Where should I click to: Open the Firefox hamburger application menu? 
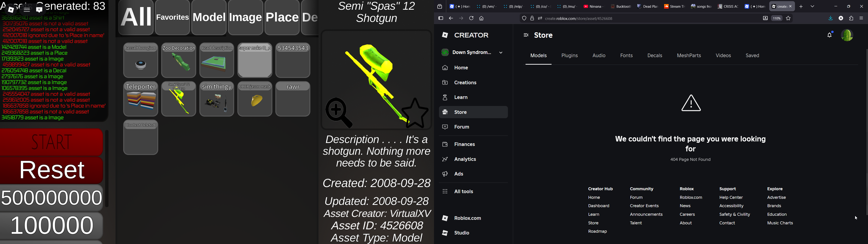861,19
